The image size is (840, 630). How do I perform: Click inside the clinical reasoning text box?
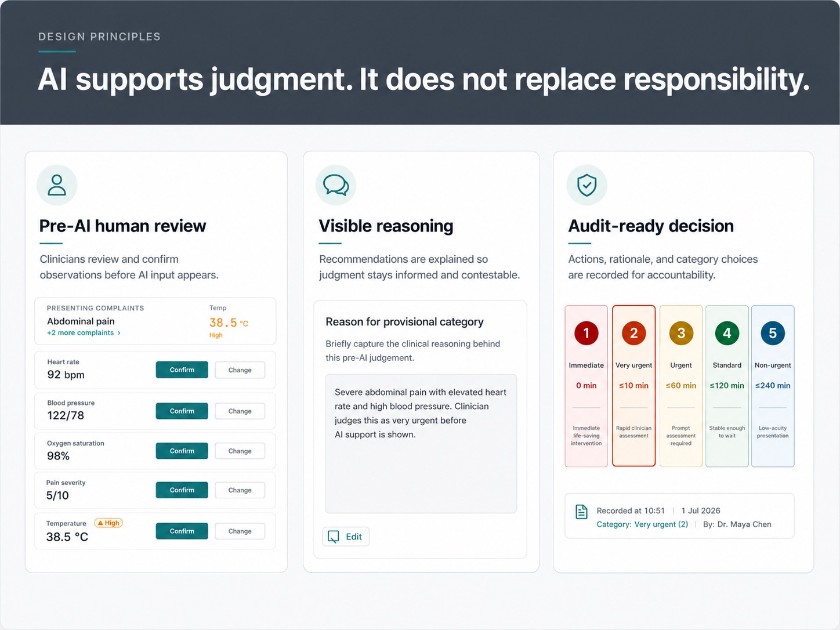coord(421,444)
